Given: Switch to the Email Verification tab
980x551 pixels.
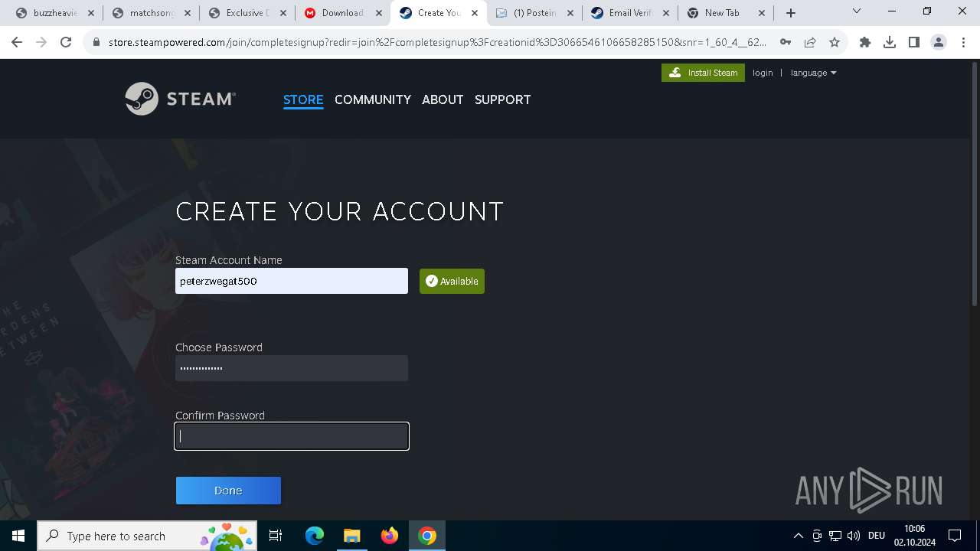Looking at the screenshot, I should click(x=629, y=13).
